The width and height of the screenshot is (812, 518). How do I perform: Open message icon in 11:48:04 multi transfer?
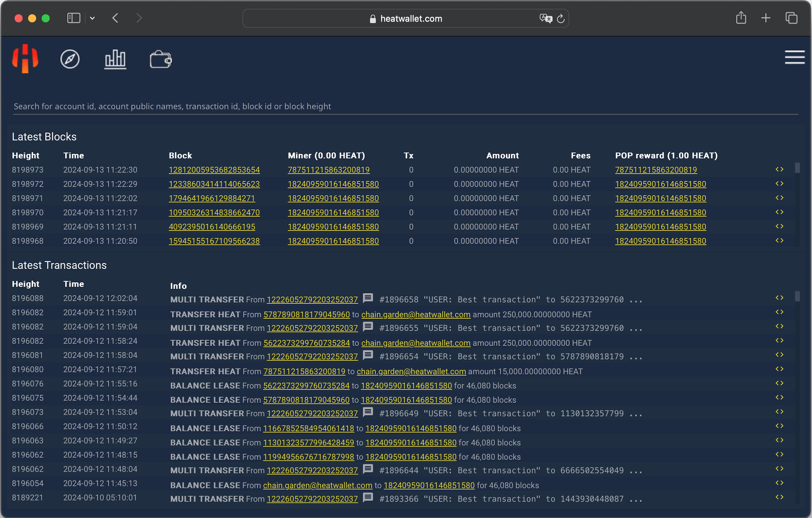[368, 469]
